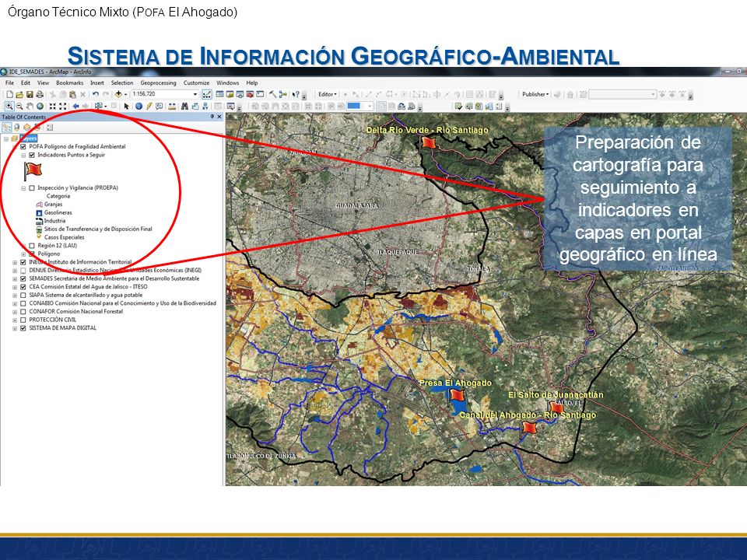The image size is (747, 560).
Task: Open the File menu
Action: point(9,83)
